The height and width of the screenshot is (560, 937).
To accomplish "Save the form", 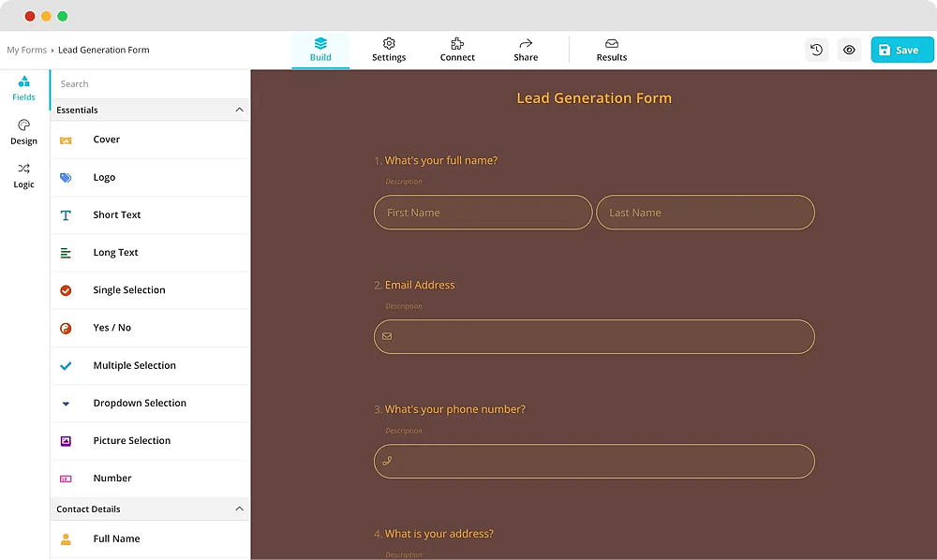I will point(901,51).
